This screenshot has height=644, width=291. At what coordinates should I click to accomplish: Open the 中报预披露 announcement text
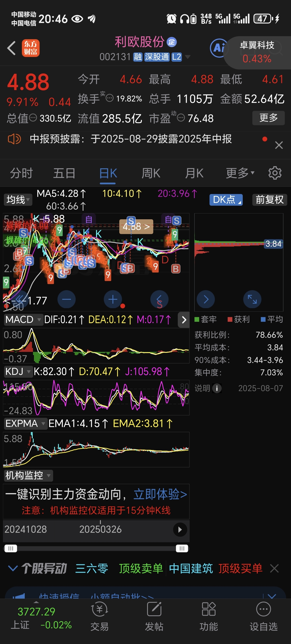pos(131,139)
